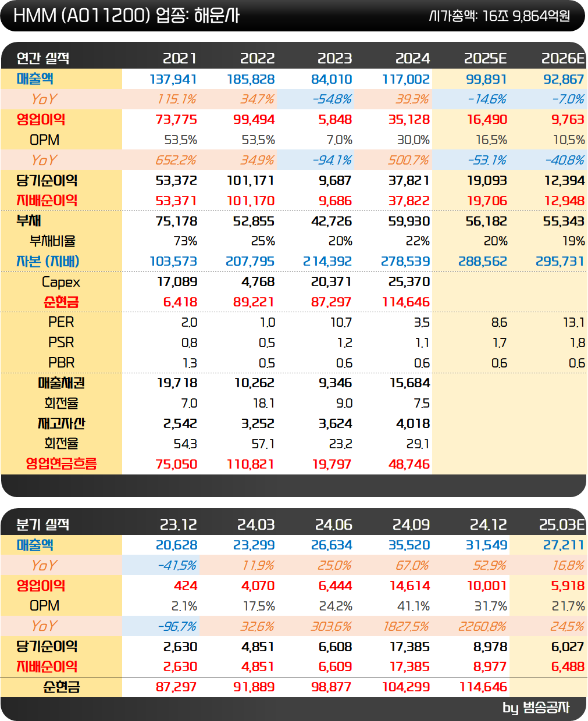588x721 pixels.
Task: Click PER value 10.7
Action: pyautogui.click(x=341, y=323)
